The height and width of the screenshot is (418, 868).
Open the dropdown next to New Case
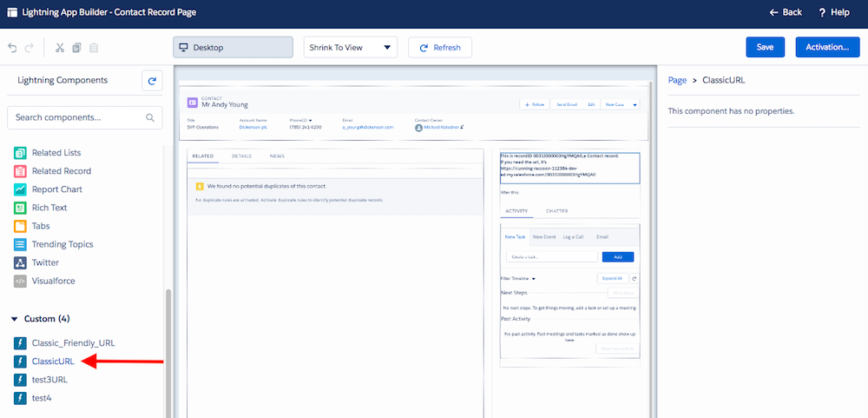click(635, 104)
